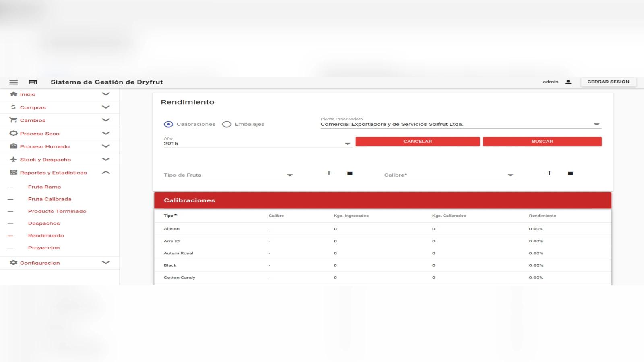Viewport: 644px width, 362px height.
Task: Select the Calibraciones radio button
Action: click(168, 124)
